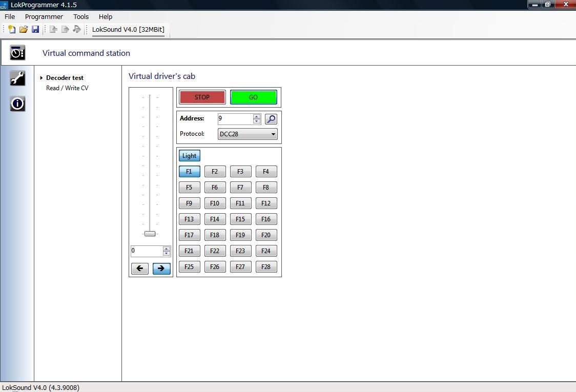The height and width of the screenshot is (392, 576).
Task: Click the throttle speed slider handle
Action: 150,234
